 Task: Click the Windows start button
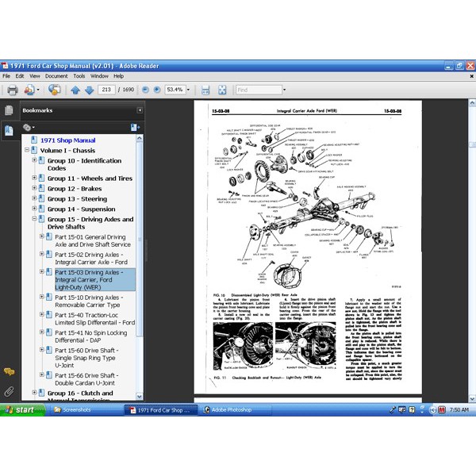coord(22,410)
